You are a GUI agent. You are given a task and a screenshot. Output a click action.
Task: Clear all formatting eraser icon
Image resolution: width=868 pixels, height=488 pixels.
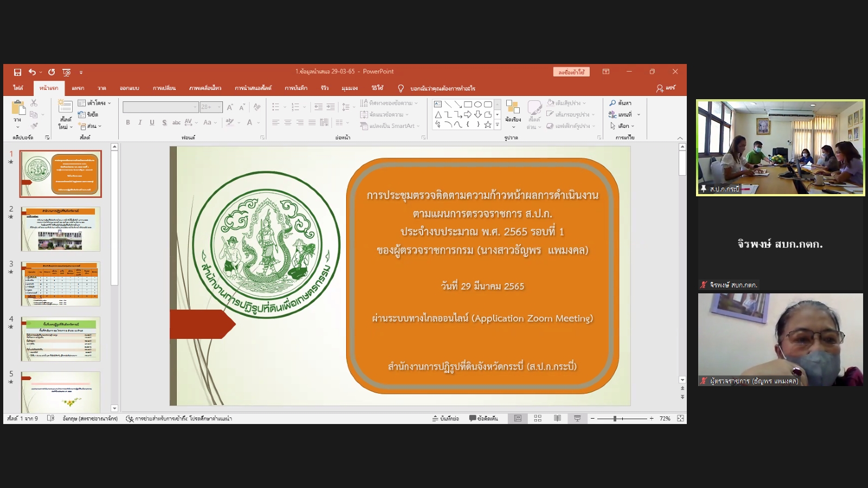[257, 107]
